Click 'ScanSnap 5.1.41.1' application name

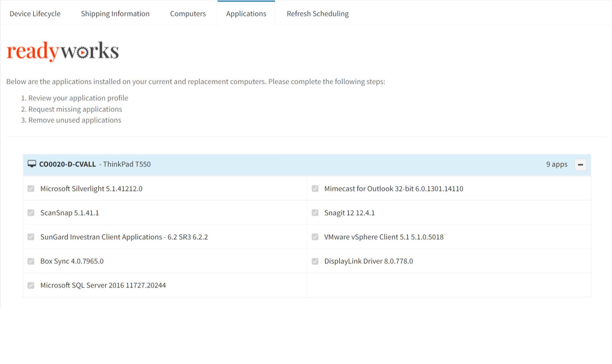(70, 213)
